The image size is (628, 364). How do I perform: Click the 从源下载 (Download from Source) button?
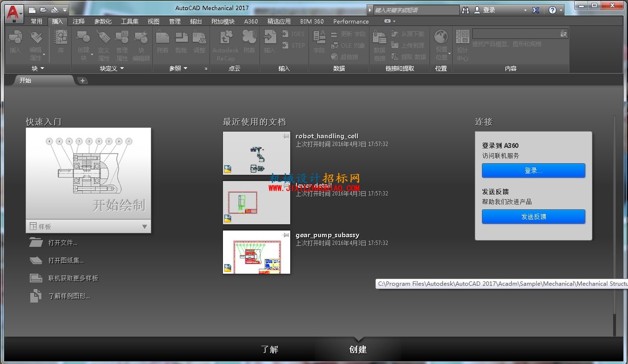(x=408, y=34)
